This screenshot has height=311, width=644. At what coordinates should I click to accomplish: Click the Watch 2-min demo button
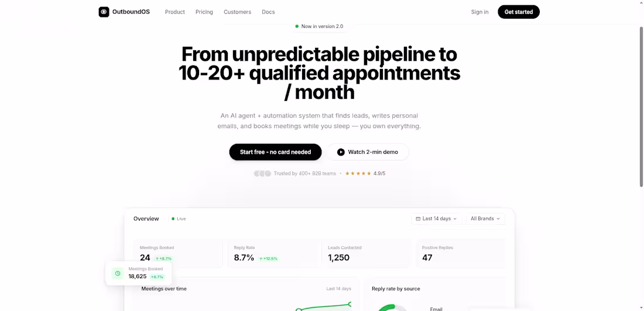coord(368,152)
